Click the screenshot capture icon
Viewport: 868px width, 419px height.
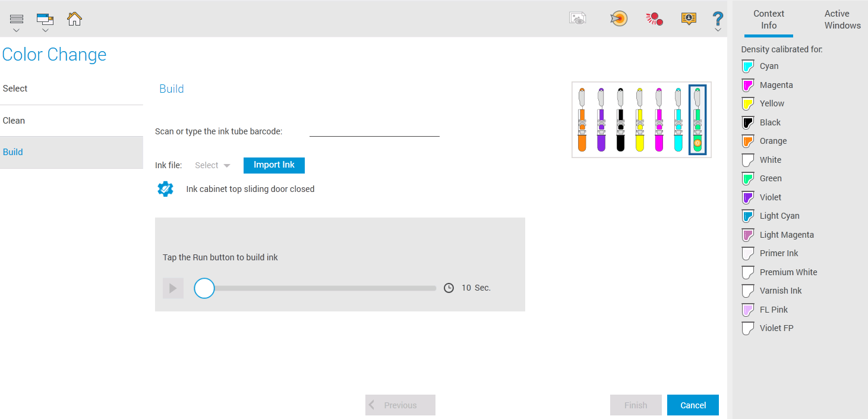click(x=577, y=18)
